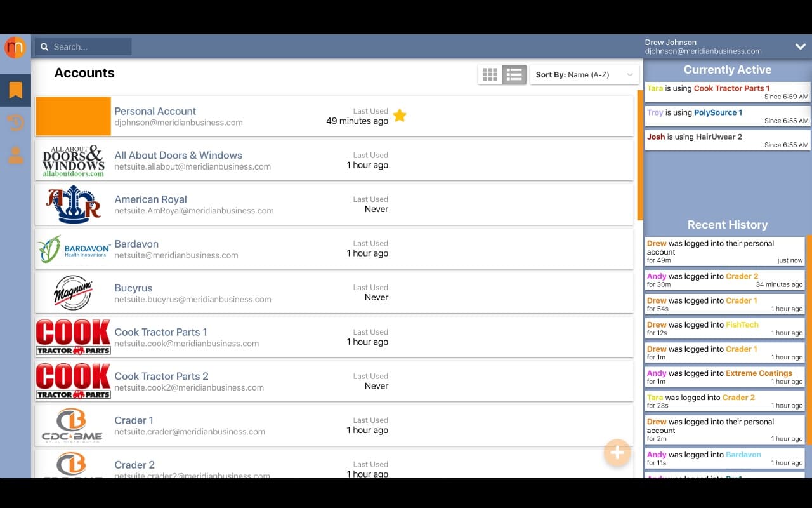Open the Personal Account name
Image resolution: width=812 pixels, height=508 pixels.
click(x=155, y=111)
